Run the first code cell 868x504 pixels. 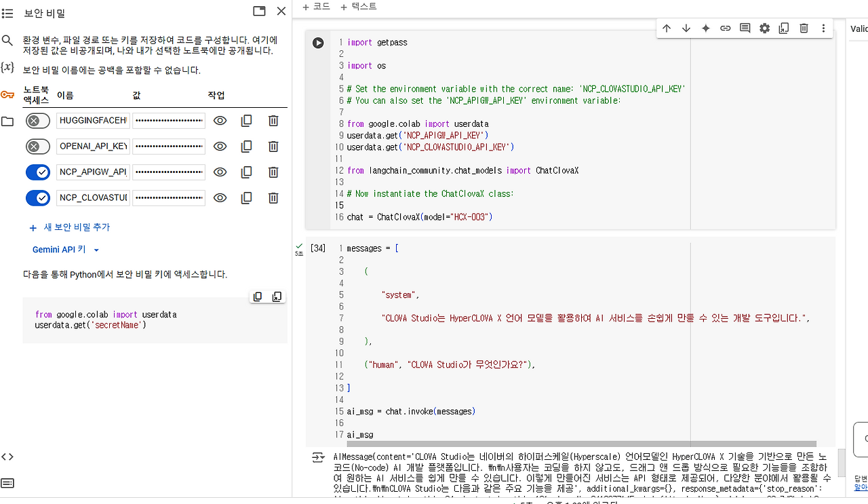coord(318,43)
